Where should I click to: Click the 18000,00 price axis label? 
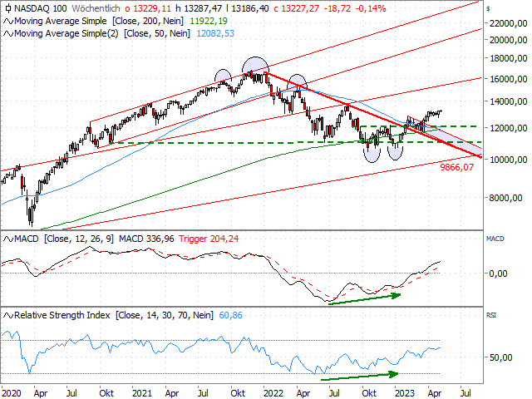point(508,58)
